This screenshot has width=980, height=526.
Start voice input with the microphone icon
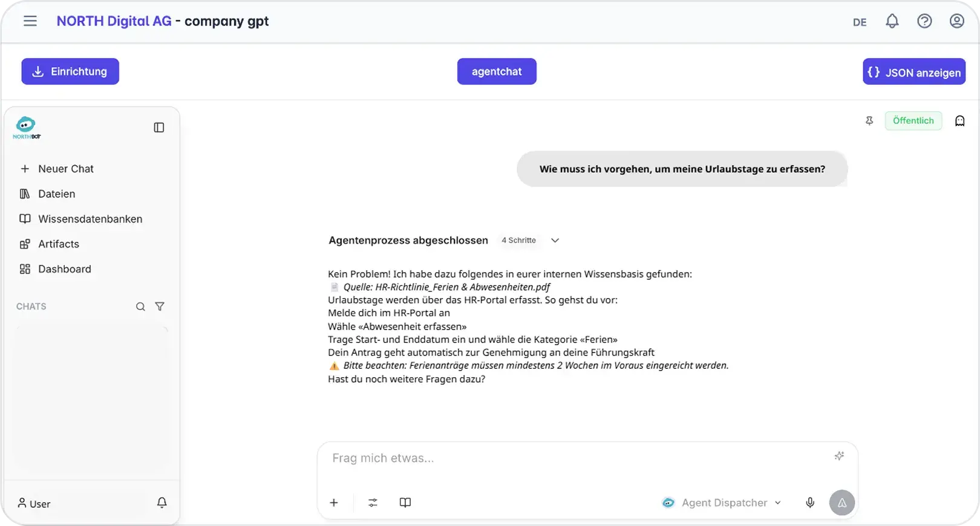(810, 502)
